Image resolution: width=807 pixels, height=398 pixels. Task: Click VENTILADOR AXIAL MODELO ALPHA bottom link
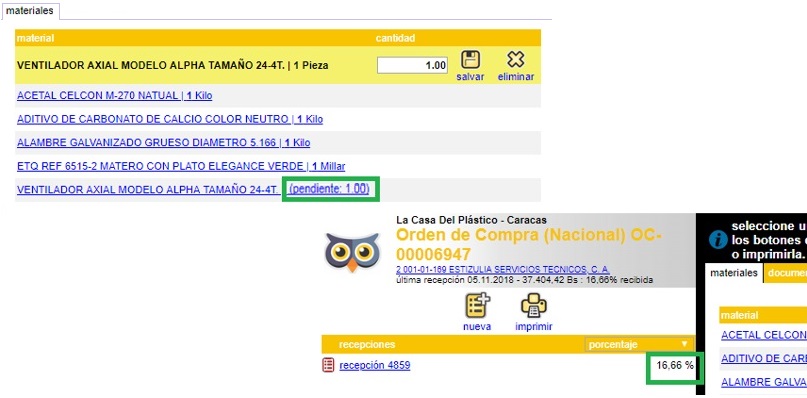tap(148, 189)
